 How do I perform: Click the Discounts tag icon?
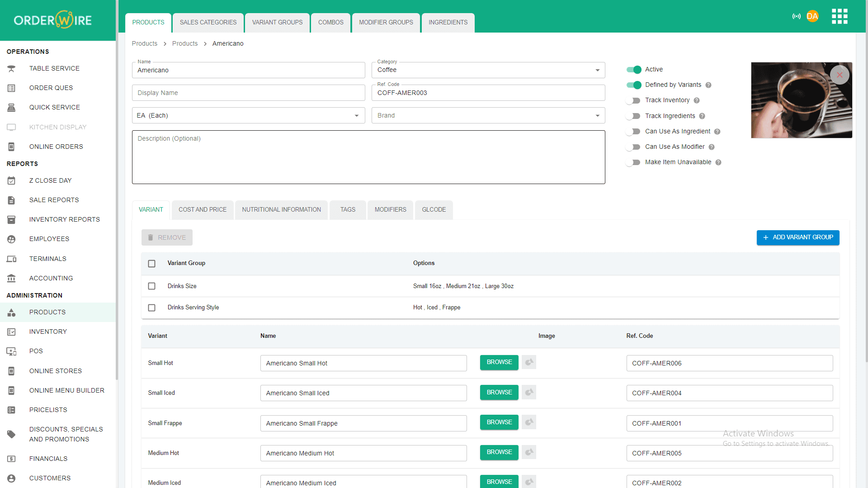(11, 434)
